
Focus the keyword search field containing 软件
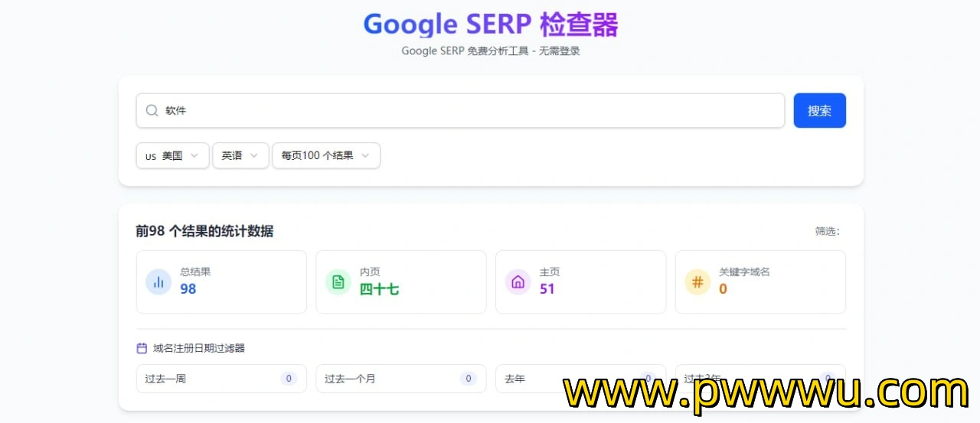pyautogui.click(x=460, y=110)
